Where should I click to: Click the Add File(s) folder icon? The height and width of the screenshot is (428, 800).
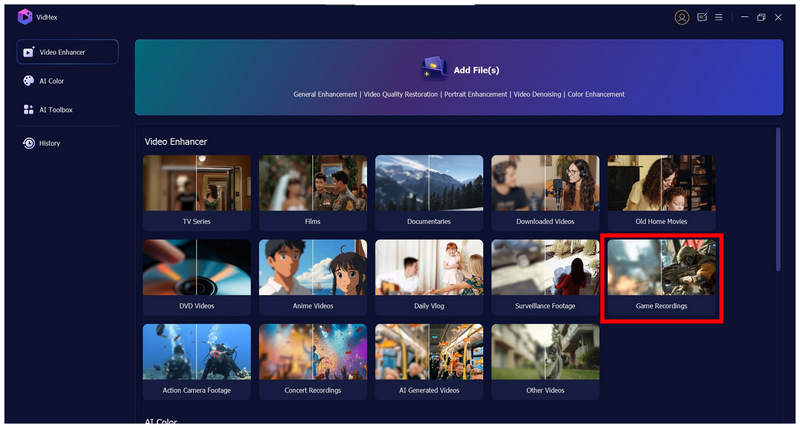(433, 68)
